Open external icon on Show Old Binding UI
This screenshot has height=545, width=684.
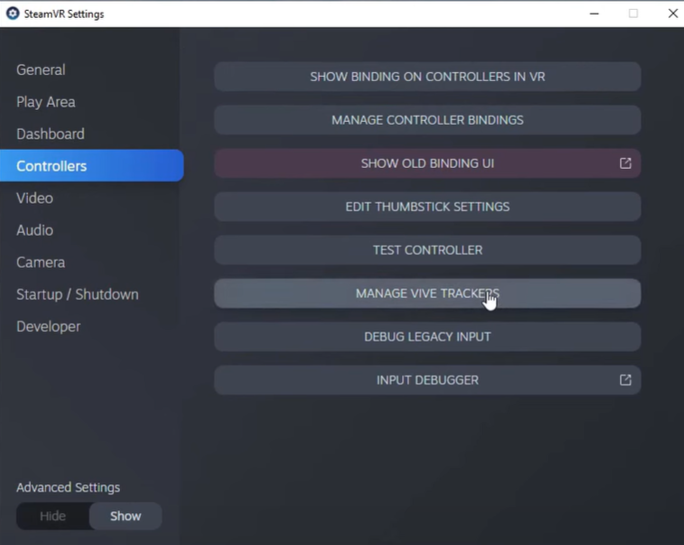click(625, 163)
